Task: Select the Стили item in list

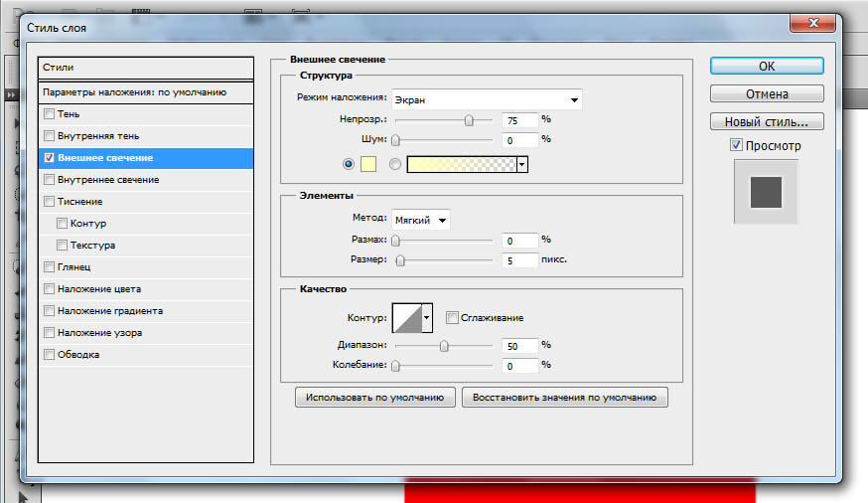Action: tap(146, 68)
